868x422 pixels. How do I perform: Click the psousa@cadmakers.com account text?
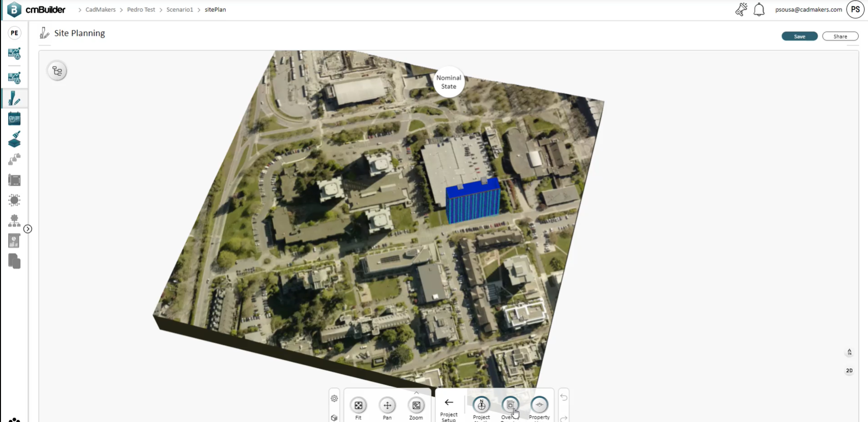point(808,9)
